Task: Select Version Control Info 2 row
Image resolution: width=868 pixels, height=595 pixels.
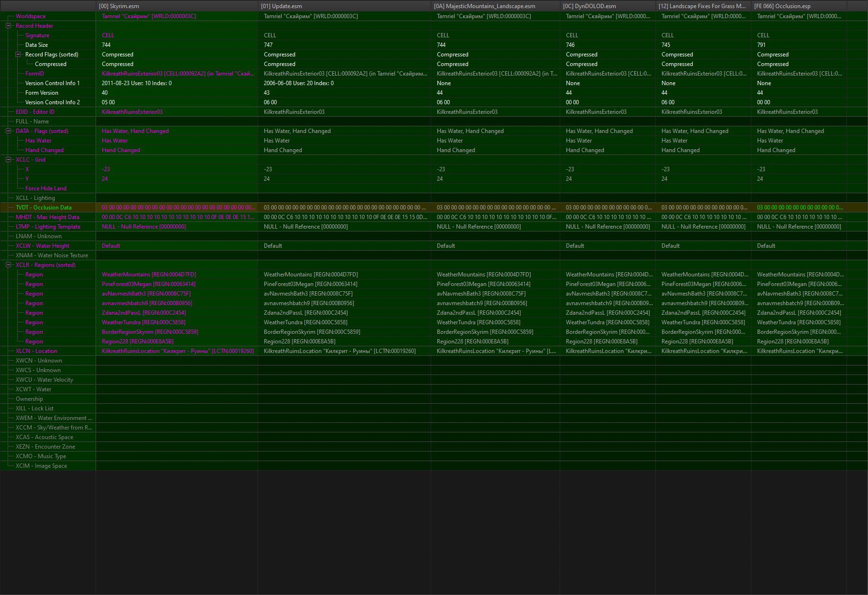Action: (53, 102)
